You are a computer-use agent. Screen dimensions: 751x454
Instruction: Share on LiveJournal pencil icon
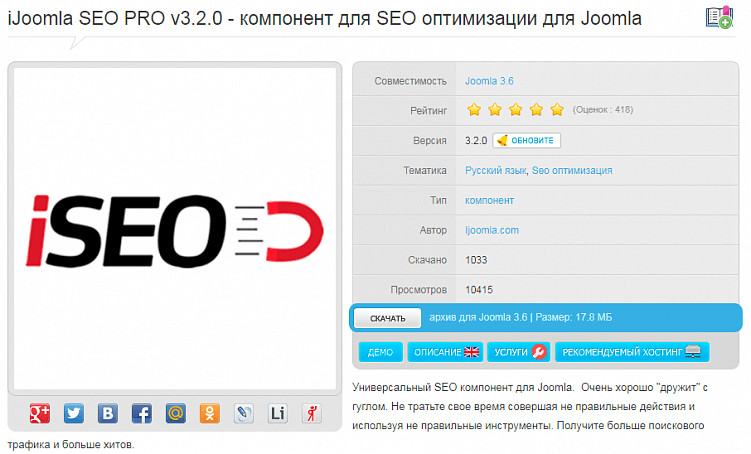pyautogui.click(x=244, y=413)
